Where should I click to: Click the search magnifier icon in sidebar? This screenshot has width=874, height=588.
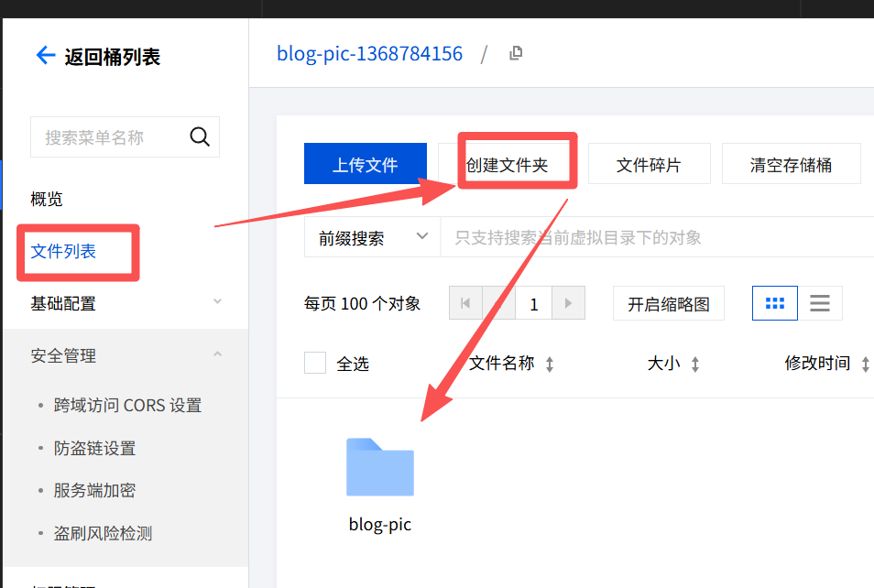(199, 137)
